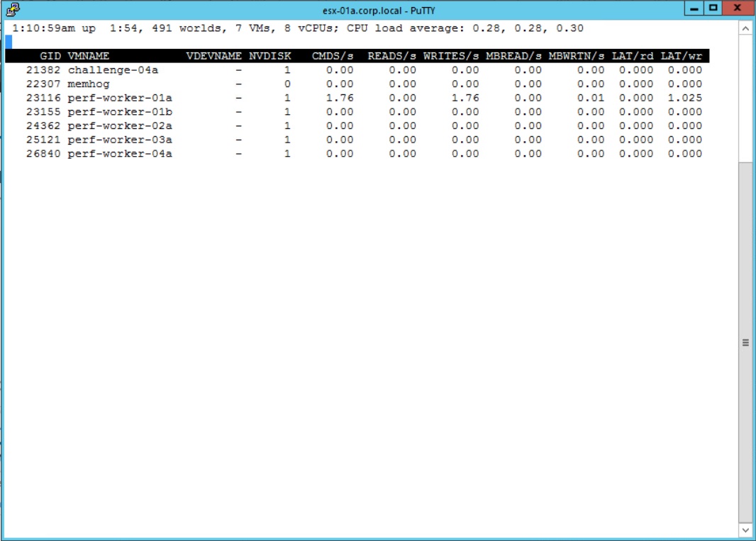The height and width of the screenshot is (541, 756).
Task: Click GID 26840
Action: pyautogui.click(x=43, y=154)
